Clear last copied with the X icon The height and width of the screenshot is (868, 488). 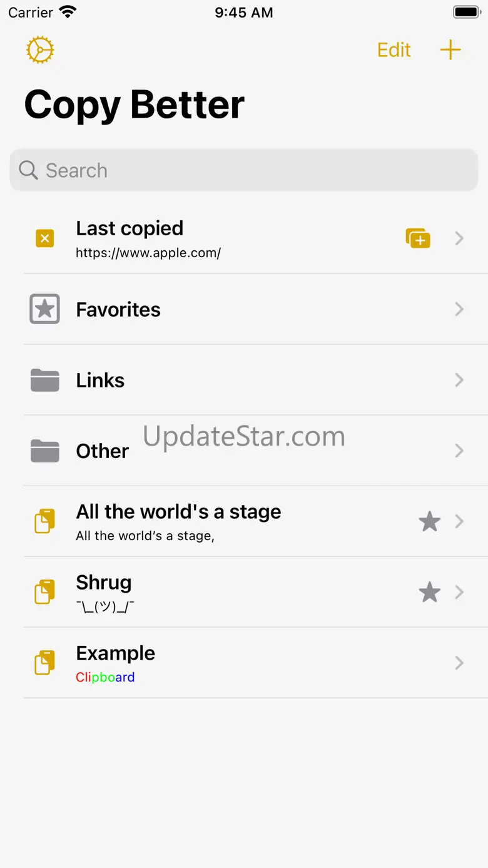click(x=44, y=238)
